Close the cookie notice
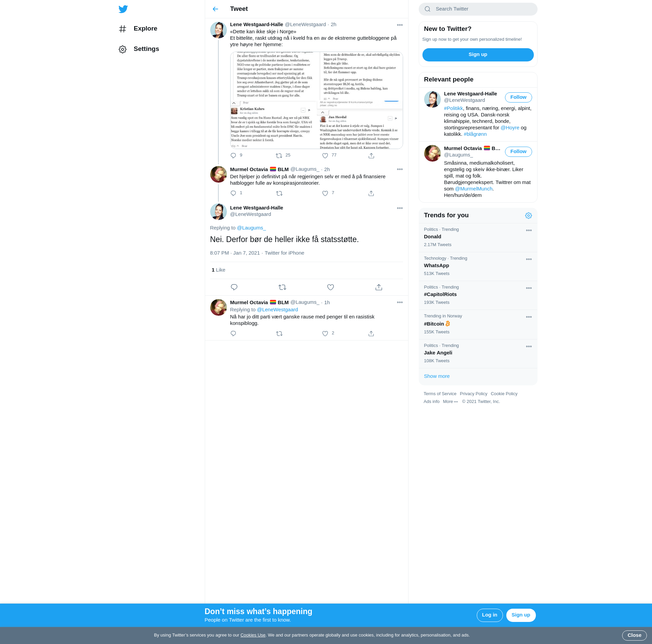 click(x=634, y=635)
